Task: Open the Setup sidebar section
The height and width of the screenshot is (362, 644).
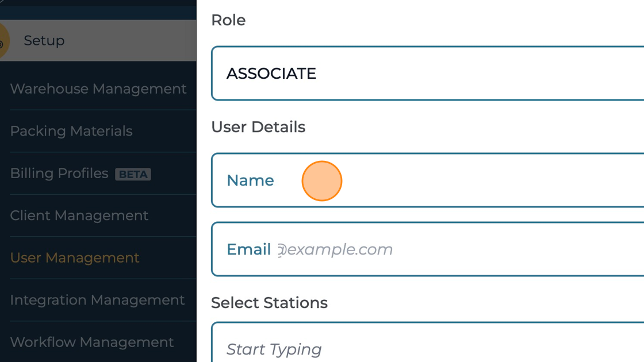Action: (x=44, y=41)
